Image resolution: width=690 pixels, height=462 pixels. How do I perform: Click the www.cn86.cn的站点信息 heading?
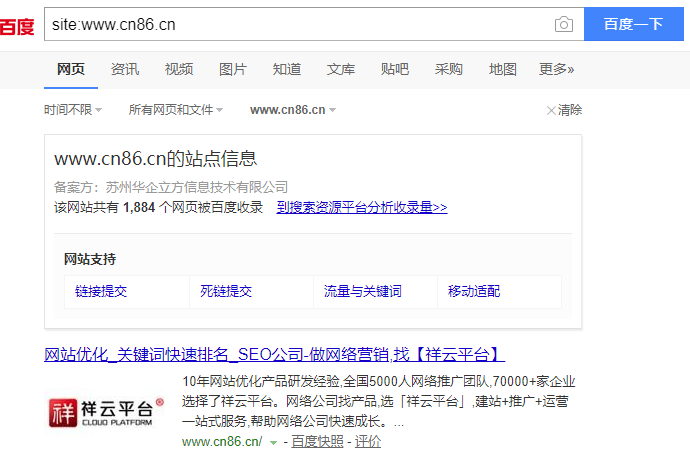pyautogui.click(x=155, y=159)
